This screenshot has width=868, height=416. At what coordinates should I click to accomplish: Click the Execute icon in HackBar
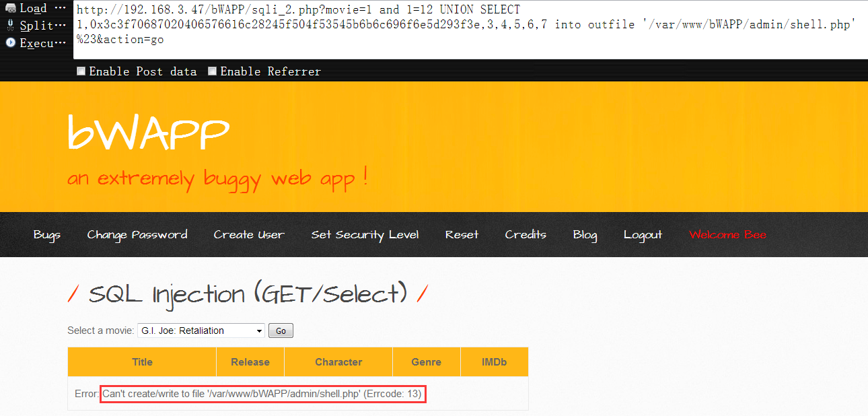click(x=11, y=42)
